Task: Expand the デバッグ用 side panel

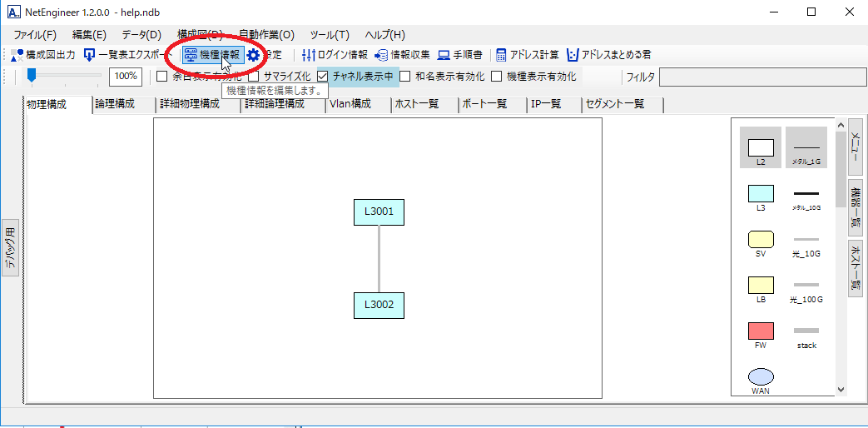Action: (x=10, y=246)
